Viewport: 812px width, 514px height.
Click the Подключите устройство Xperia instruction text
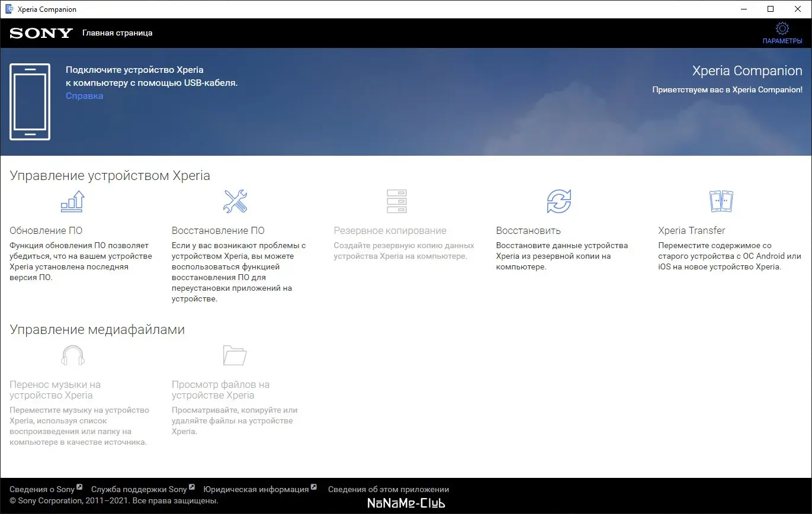152,76
